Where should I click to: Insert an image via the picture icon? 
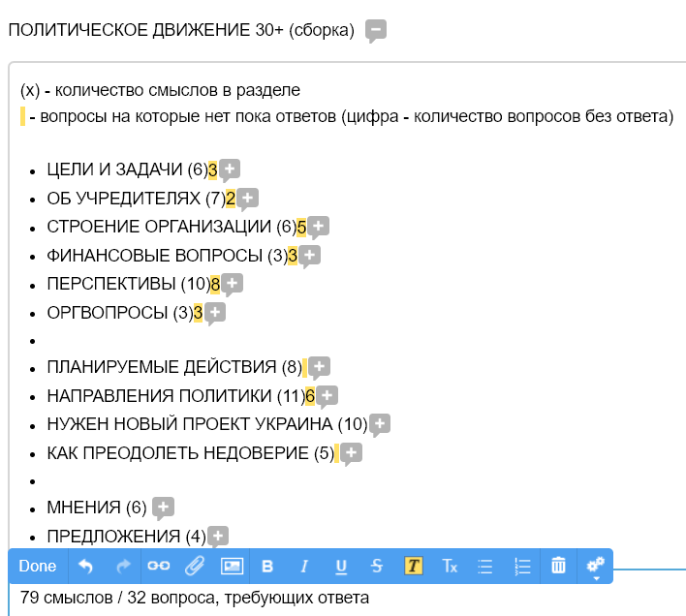click(232, 567)
